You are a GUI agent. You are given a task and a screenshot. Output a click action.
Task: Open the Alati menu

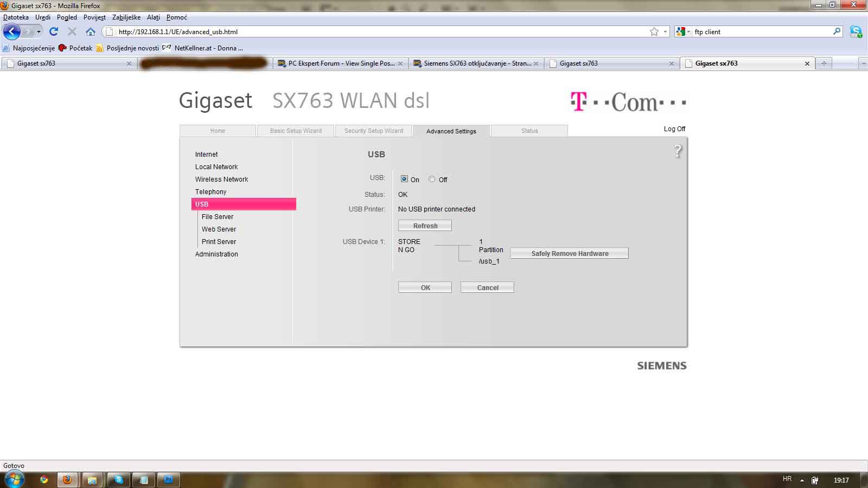coord(154,17)
